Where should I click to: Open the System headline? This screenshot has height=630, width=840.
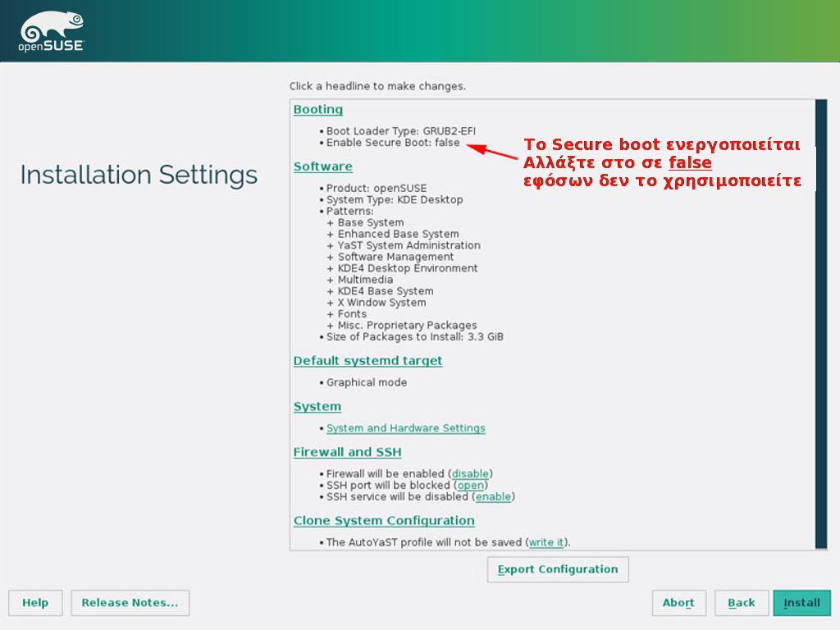(317, 407)
